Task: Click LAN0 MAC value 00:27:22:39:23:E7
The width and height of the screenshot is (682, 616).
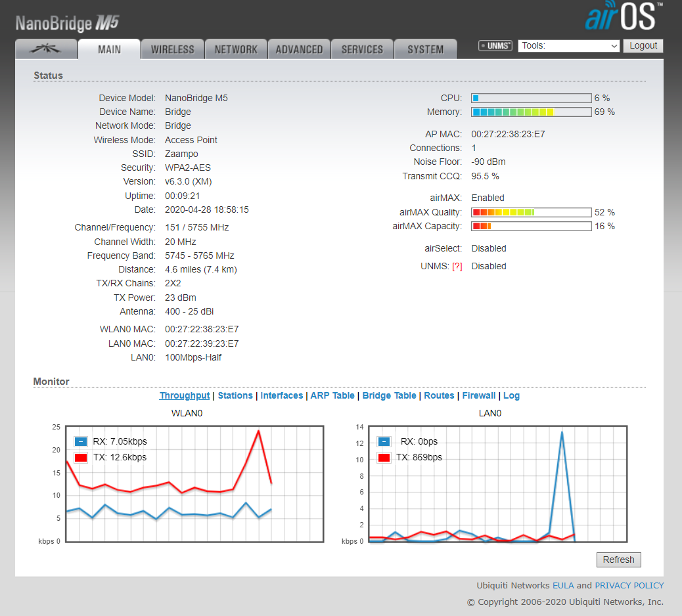Action: click(202, 344)
